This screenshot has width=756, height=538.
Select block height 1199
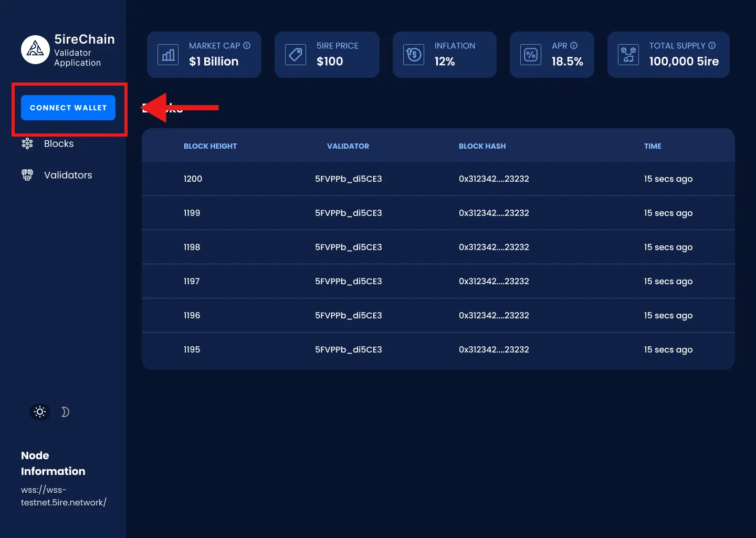click(x=192, y=213)
